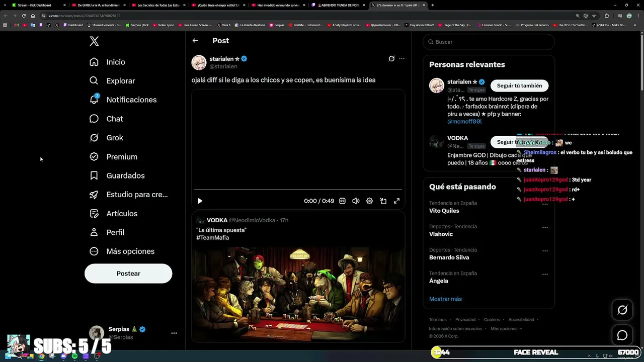The width and height of the screenshot is (644, 362).
Task: Open Spotify in the taskbar
Action: click(74, 356)
